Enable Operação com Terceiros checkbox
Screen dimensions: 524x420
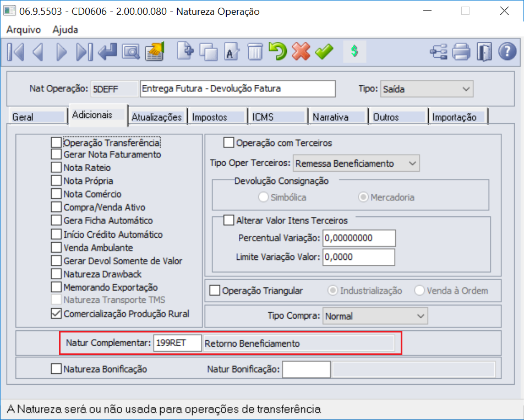tap(228, 143)
